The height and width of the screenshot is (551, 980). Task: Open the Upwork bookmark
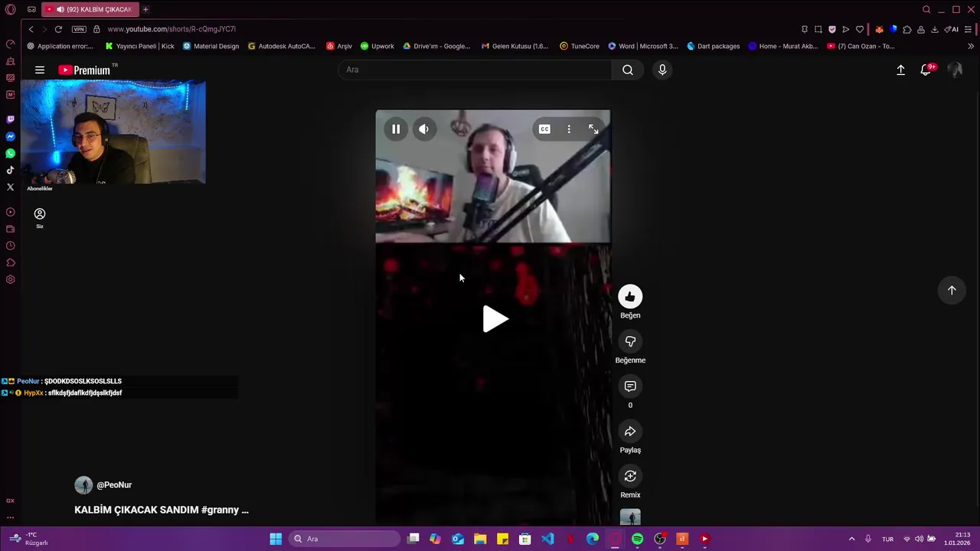(x=377, y=46)
